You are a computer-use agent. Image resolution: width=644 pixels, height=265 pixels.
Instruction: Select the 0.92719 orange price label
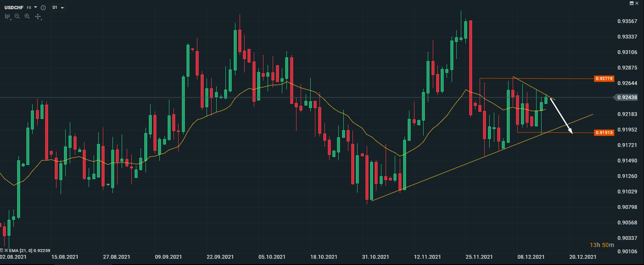[604, 78]
